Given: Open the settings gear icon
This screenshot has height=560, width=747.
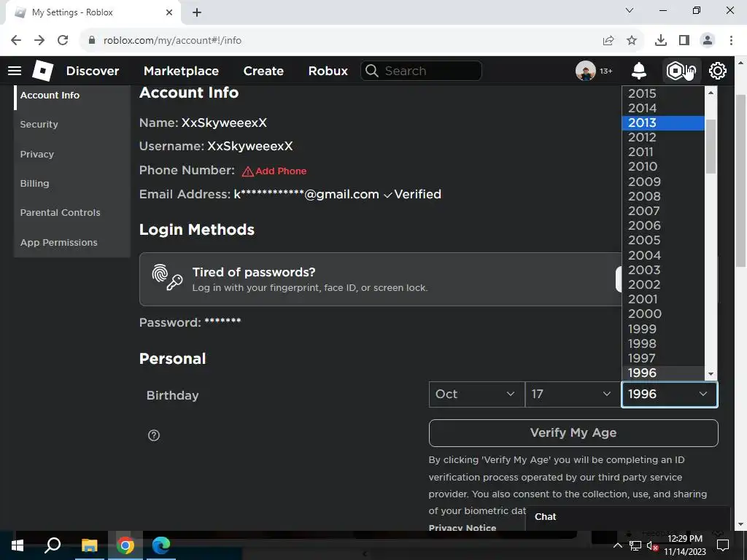Looking at the screenshot, I should click(x=718, y=71).
